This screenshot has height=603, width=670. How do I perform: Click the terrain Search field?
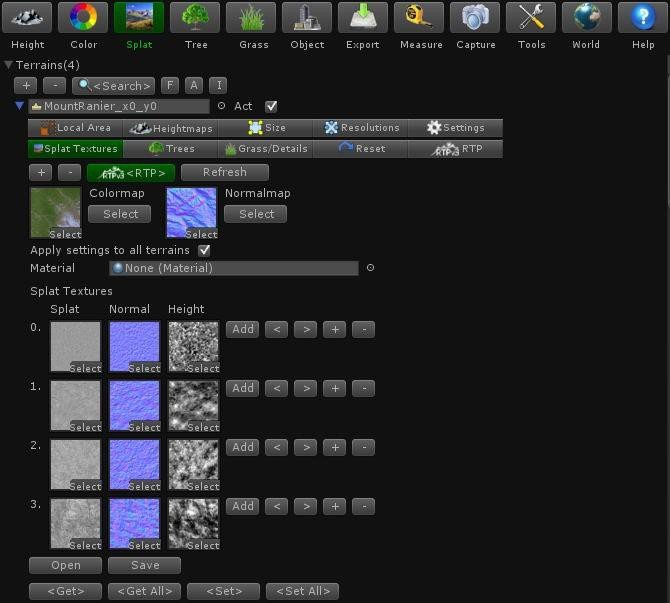[114, 86]
